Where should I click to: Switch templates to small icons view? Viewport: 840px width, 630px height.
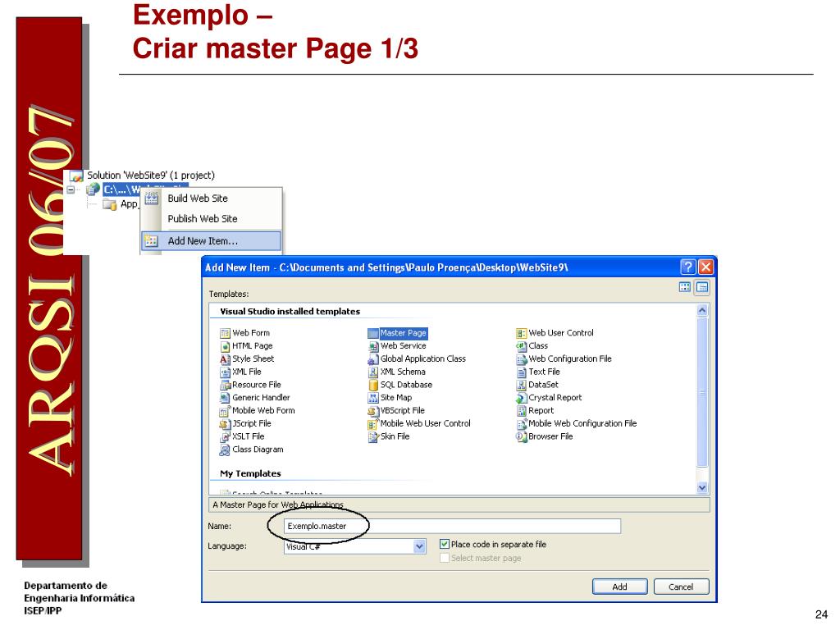[702, 287]
